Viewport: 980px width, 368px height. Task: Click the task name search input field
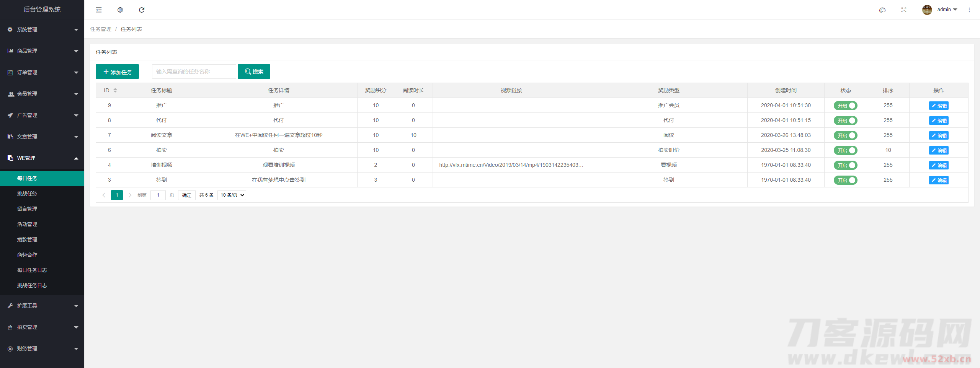tap(194, 72)
